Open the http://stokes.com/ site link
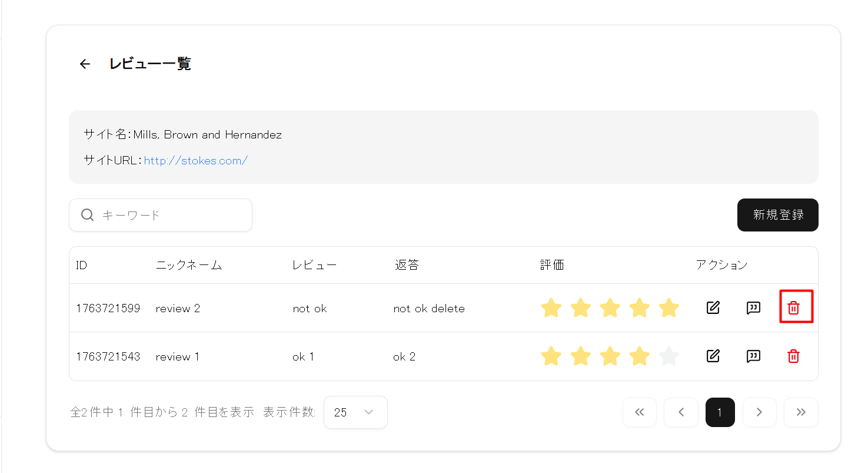 coord(195,160)
